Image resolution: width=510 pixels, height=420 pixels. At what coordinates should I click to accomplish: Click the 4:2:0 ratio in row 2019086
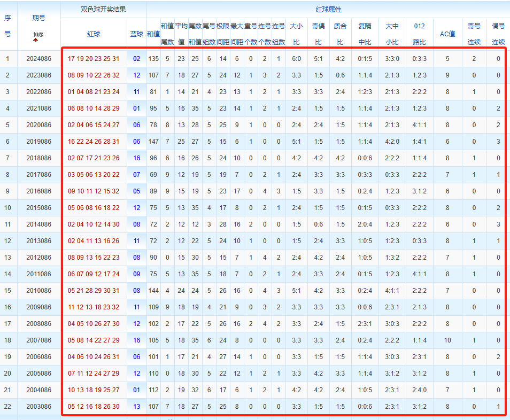point(392,142)
